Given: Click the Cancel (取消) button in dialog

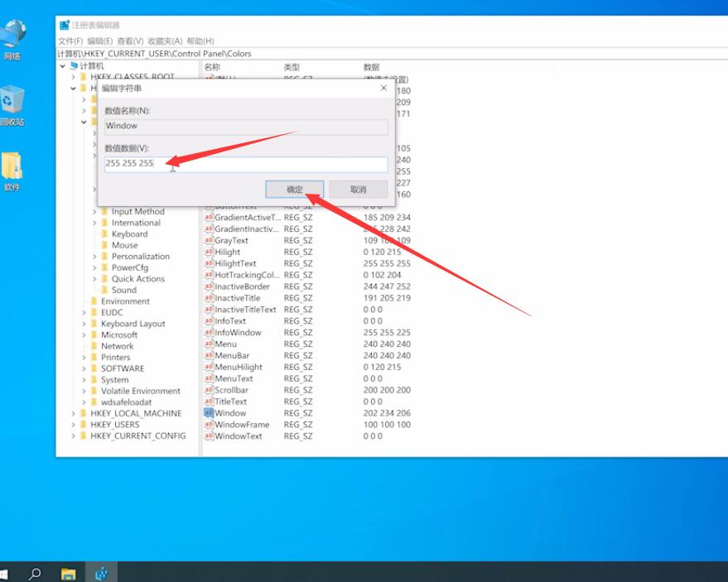Looking at the screenshot, I should (x=358, y=190).
